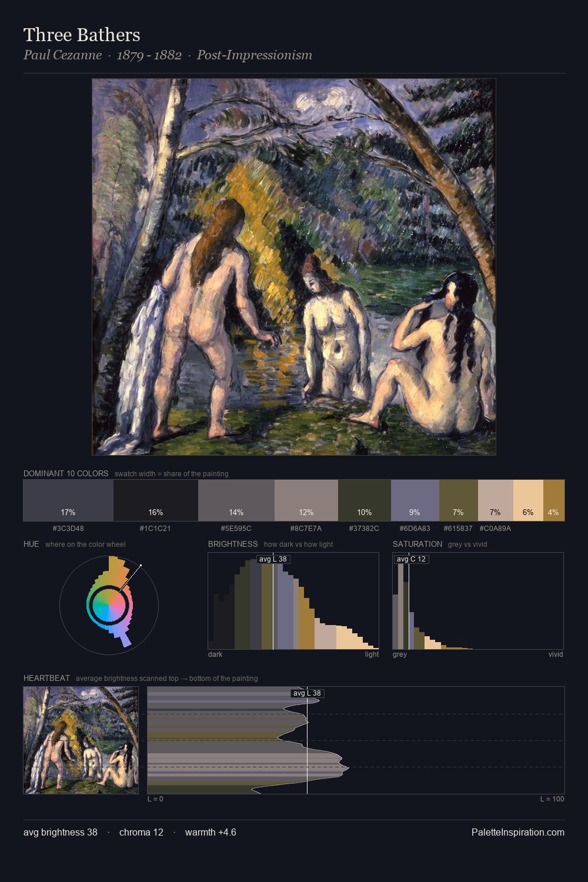Click the hex code label #3C3D48
The image size is (588, 882).
(x=68, y=528)
